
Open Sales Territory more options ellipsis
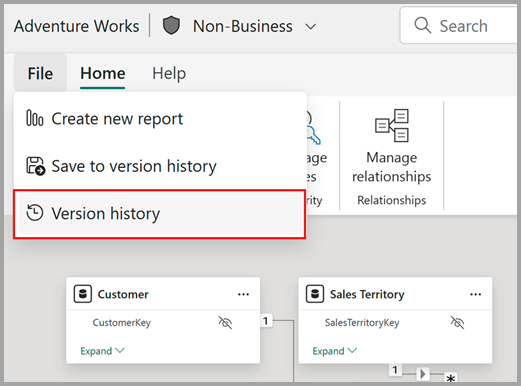click(476, 294)
